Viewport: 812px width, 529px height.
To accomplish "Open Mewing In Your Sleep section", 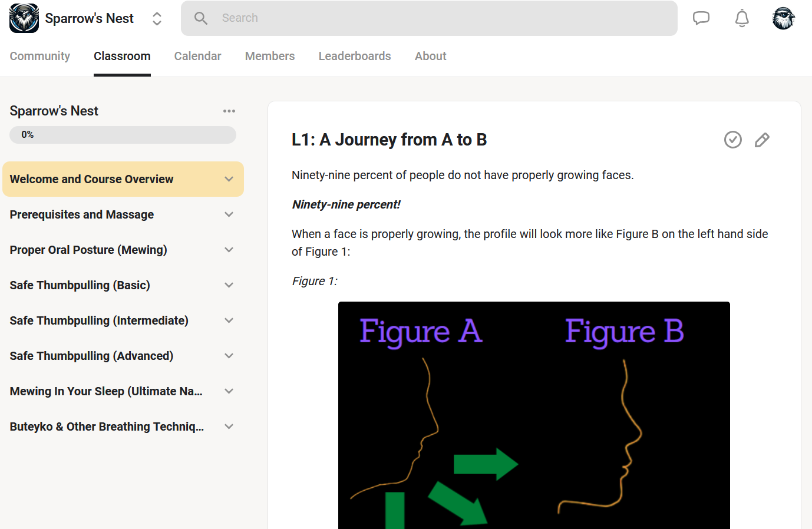I will [123, 391].
